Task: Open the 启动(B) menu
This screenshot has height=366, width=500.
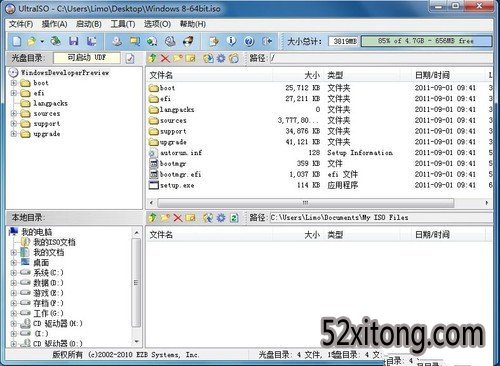Action: click(x=88, y=24)
